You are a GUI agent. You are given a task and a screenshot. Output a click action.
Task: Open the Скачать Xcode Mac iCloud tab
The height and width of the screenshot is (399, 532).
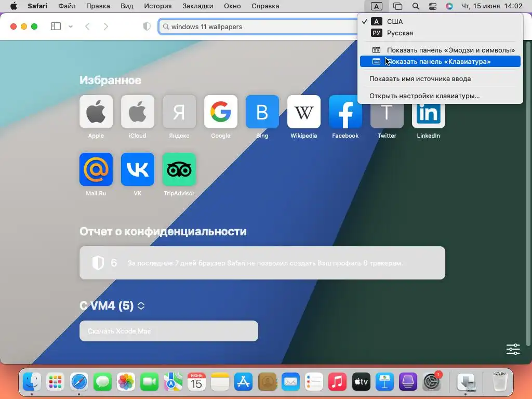pos(169,331)
